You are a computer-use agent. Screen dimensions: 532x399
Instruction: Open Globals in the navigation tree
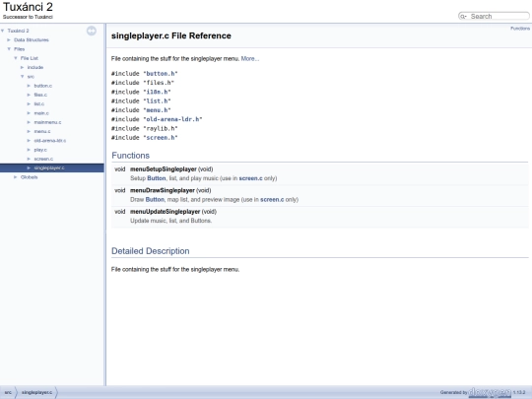click(x=30, y=177)
